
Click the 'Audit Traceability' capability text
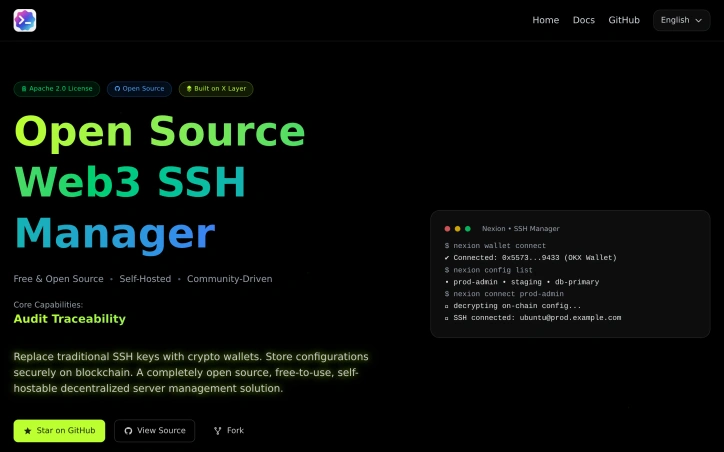[x=69, y=319]
